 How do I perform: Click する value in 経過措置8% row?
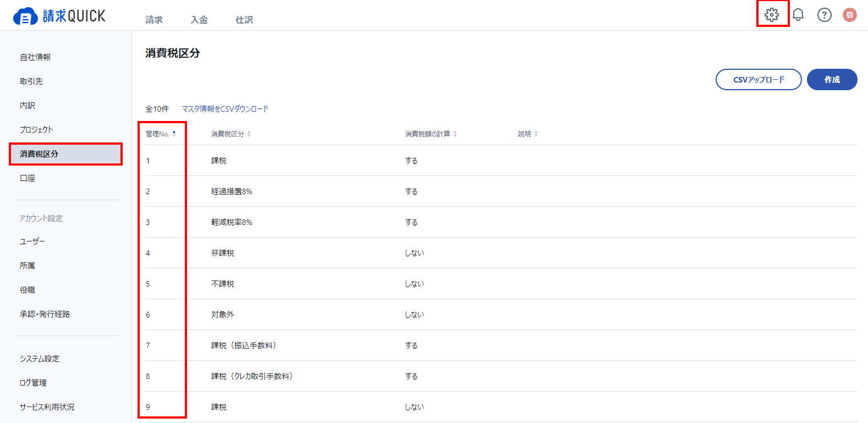coord(411,191)
